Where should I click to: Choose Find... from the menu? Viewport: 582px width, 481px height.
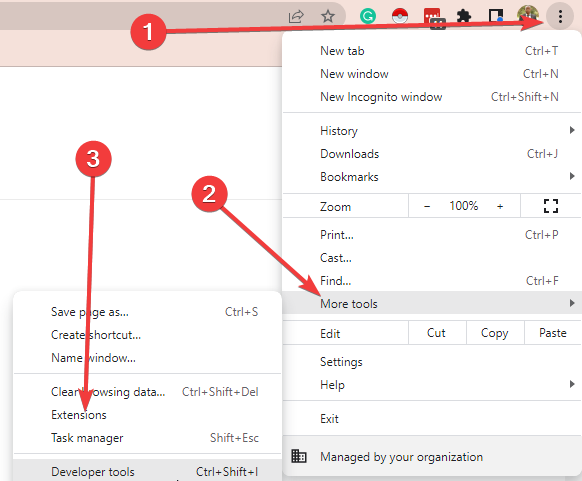pos(432,281)
